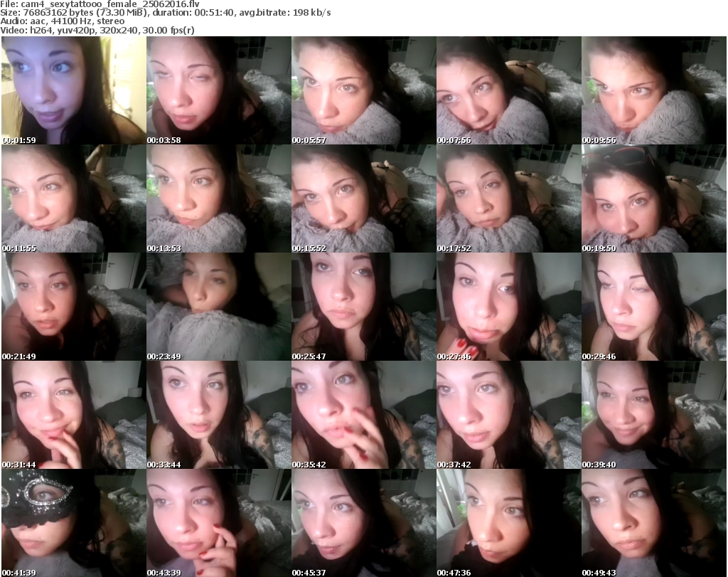
Task: Open the thumbnail timestamped 00:09:56
Action: 654,90
